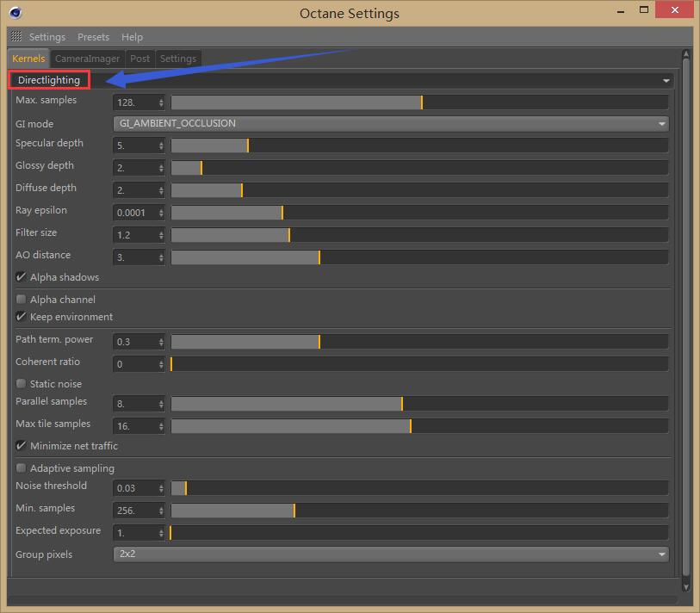
Task: Maximize the Octane Settings window
Action: [x=644, y=9]
